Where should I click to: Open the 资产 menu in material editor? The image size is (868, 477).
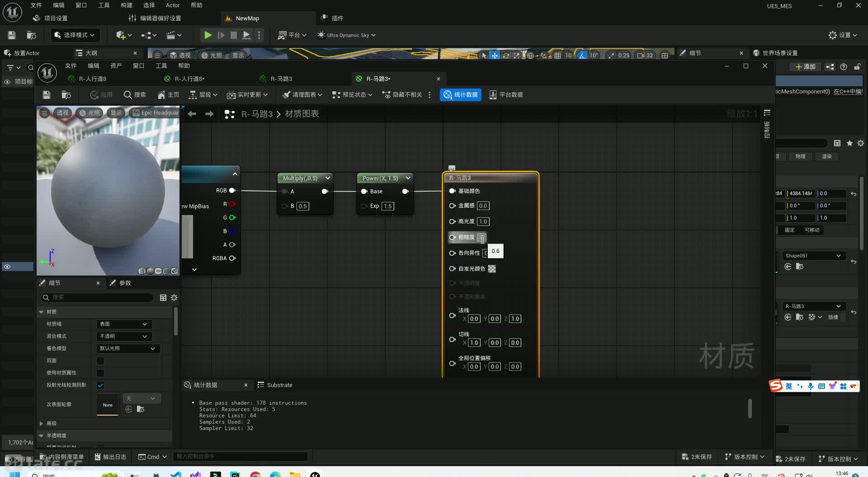coord(116,66)
